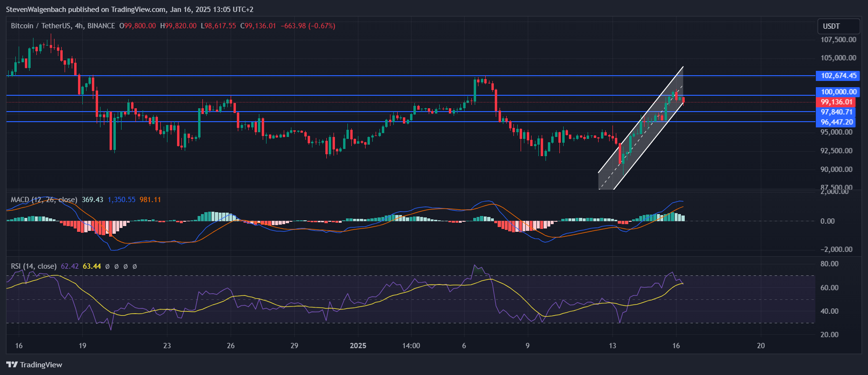The image size is (868, 375).
Task: Click the 105,000.00 price axis label
Action: point(838,58)
